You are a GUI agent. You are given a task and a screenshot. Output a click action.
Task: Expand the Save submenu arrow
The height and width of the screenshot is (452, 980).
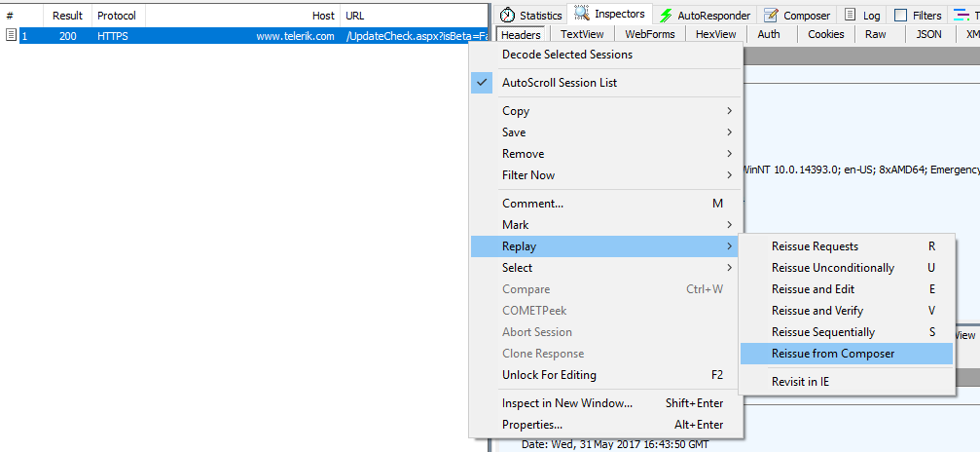point(728,132)
